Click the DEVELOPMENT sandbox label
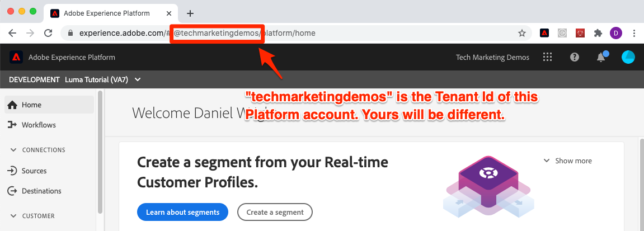Image resolution: width=644 pixels, height=231 pixels. tap(35, 79)
